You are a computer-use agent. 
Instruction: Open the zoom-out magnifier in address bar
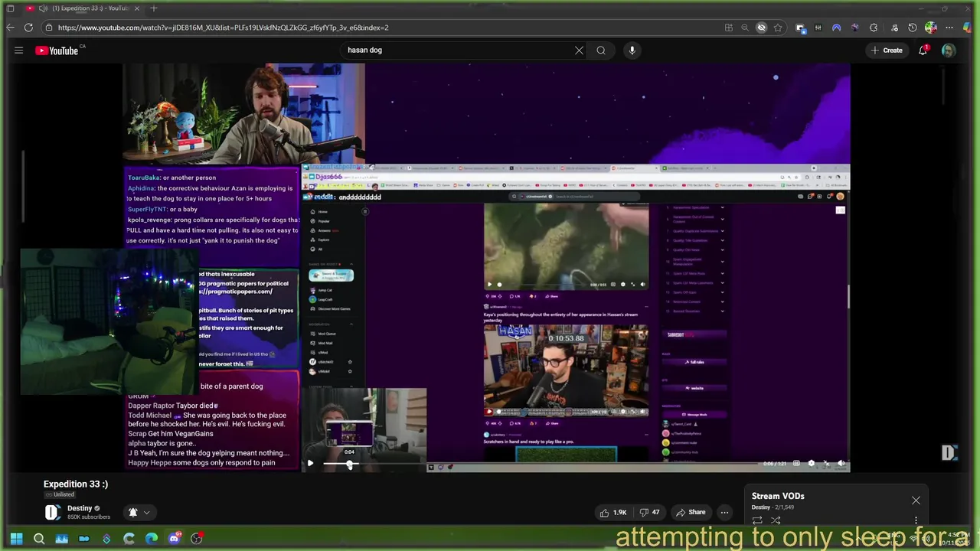point(745,28)
